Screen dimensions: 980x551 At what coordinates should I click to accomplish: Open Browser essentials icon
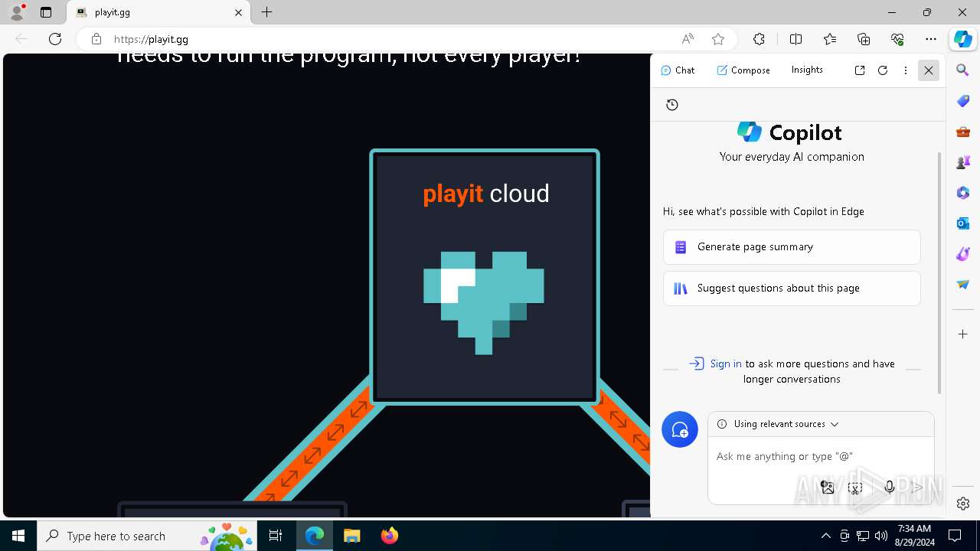[x=897, y=39]
